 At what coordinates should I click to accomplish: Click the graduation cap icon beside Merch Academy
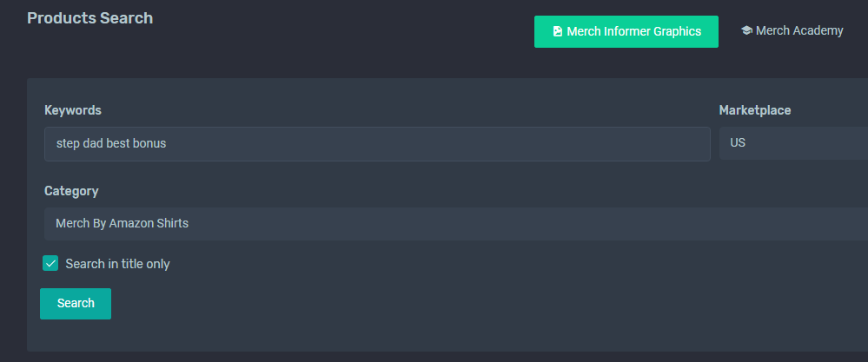[x=746, y=31]
